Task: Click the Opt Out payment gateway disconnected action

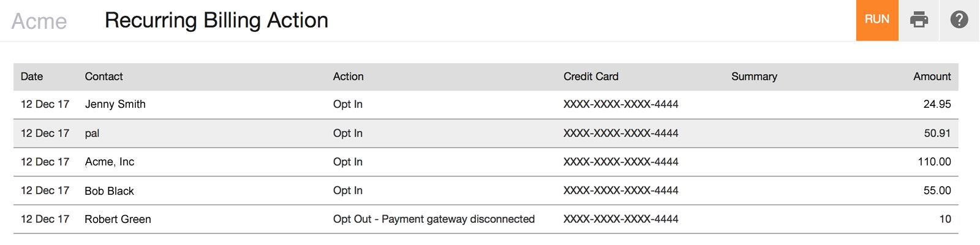Action: coord(434,219)
